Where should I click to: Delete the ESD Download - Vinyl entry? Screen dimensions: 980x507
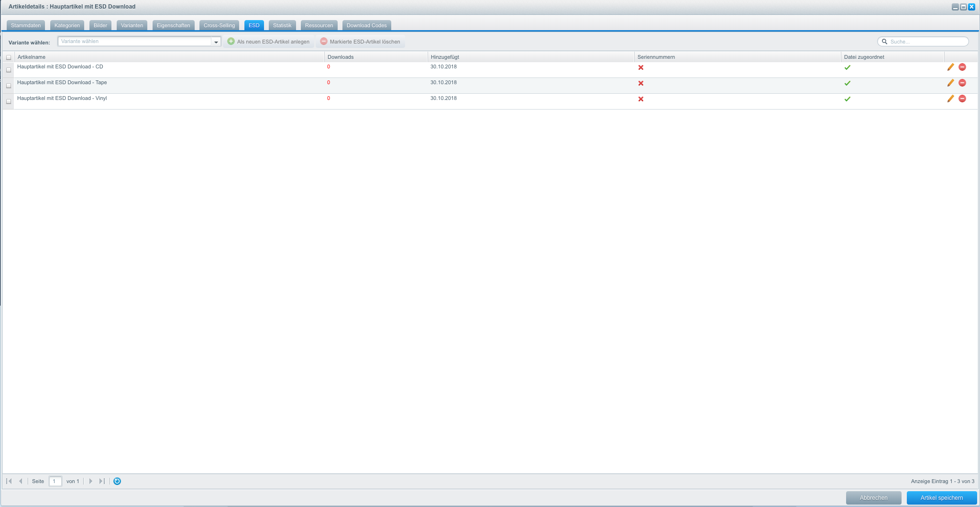pyautogui.click(x=962, y=99)
